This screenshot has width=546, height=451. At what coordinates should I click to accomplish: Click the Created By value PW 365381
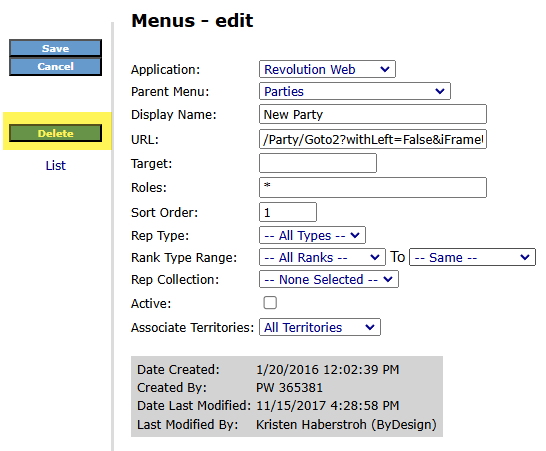[x=289, y=388]
